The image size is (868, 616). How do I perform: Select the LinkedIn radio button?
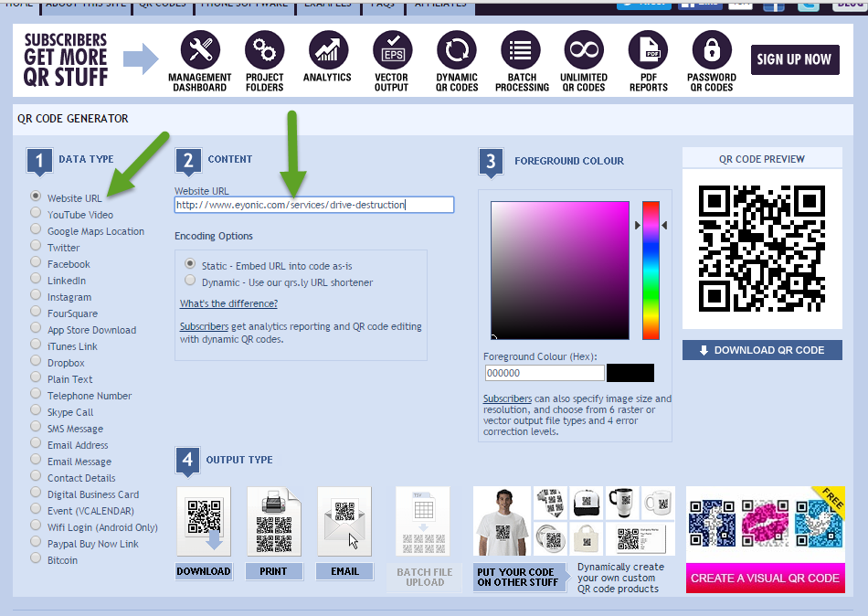click(x=36, y=279)
